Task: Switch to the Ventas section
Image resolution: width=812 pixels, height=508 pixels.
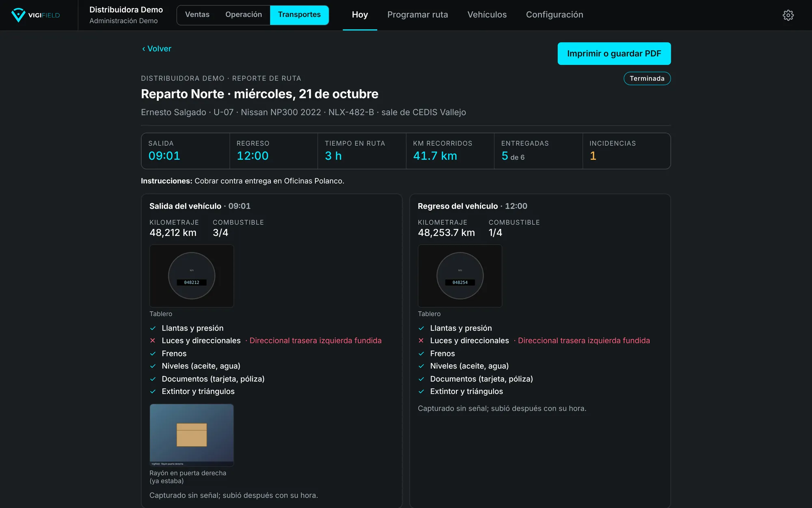Action: [x=197, y=15]
